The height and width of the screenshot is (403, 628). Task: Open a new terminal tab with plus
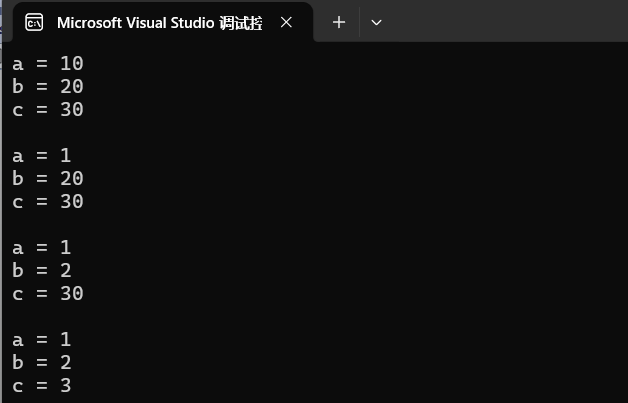(x=339, y=22)
